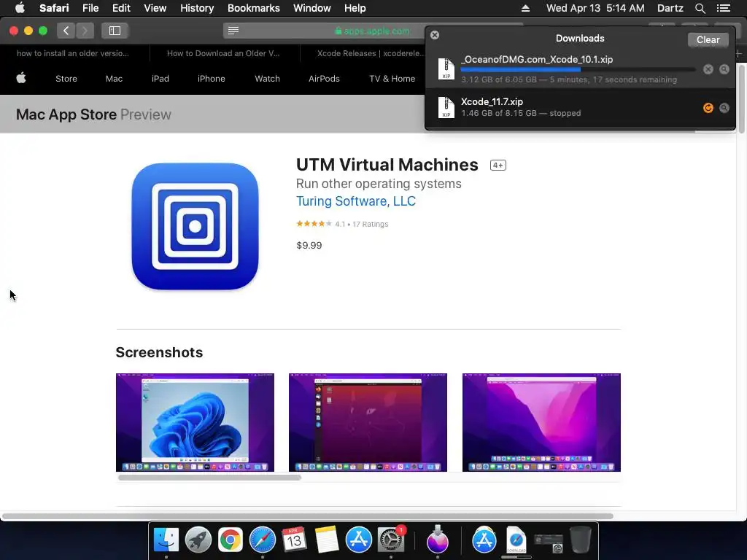Open the macOS Monterey screenshot thumbnail
Image resolution: width=747 pixels, height=560 pixels.
click(541, 422)
